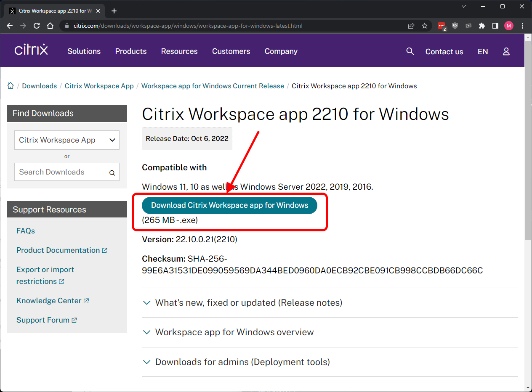Open Support Forum link
Viewport: 532px width, 392px height.
tap(47, 320)
